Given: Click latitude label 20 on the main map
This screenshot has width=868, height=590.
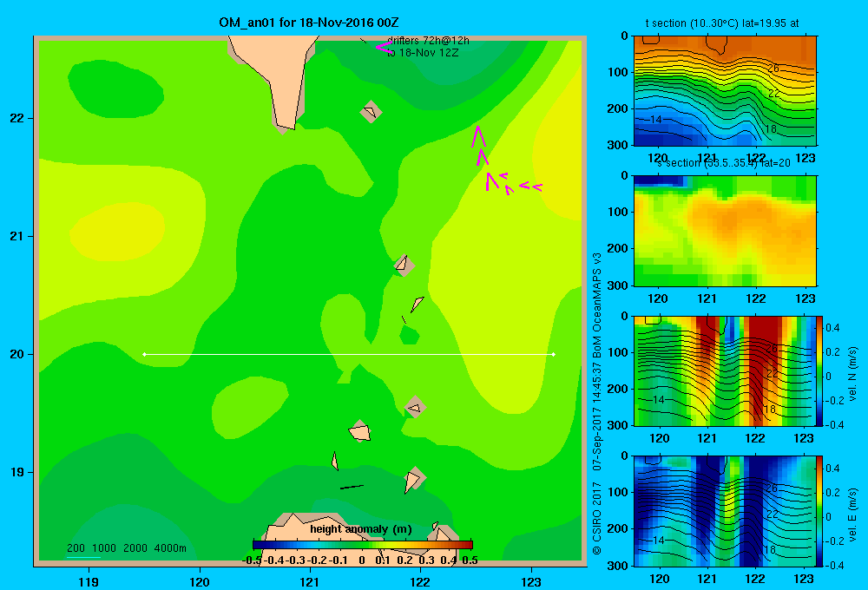Looking at the screenshot, I should [x=17, y=354].
